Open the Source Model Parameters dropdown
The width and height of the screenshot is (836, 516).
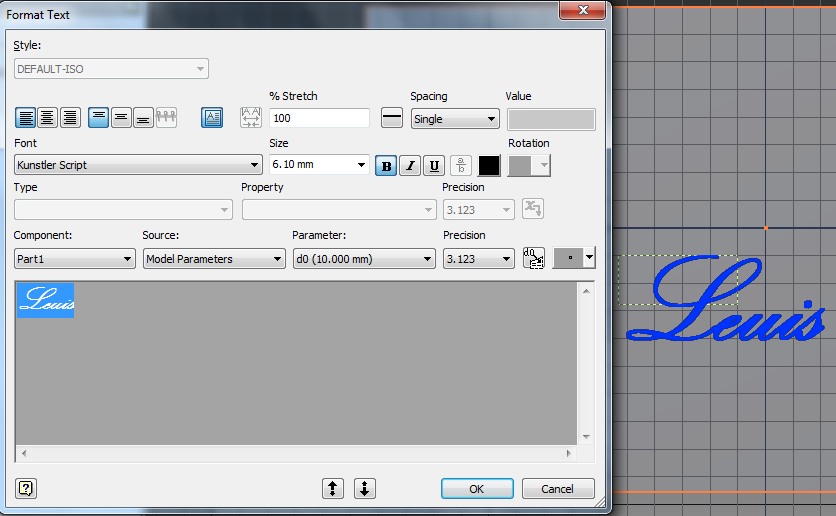[214, 259]
